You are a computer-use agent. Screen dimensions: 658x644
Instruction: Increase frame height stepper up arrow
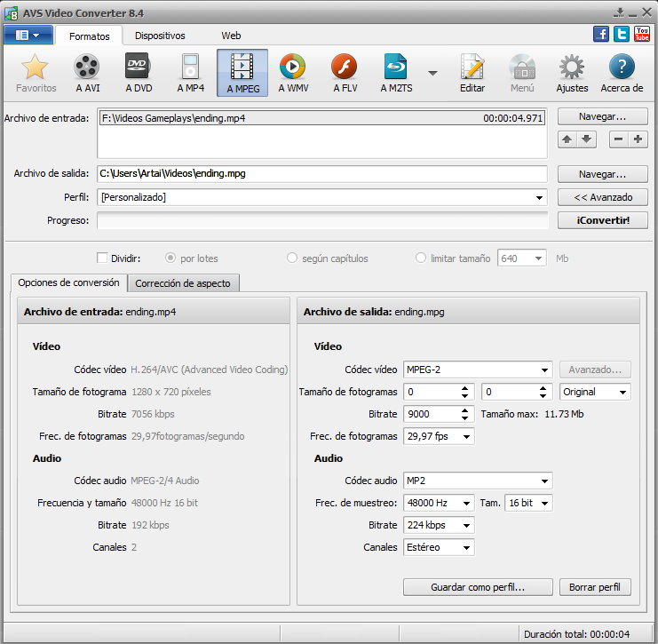pyautogui.click(x=543, y=388)
